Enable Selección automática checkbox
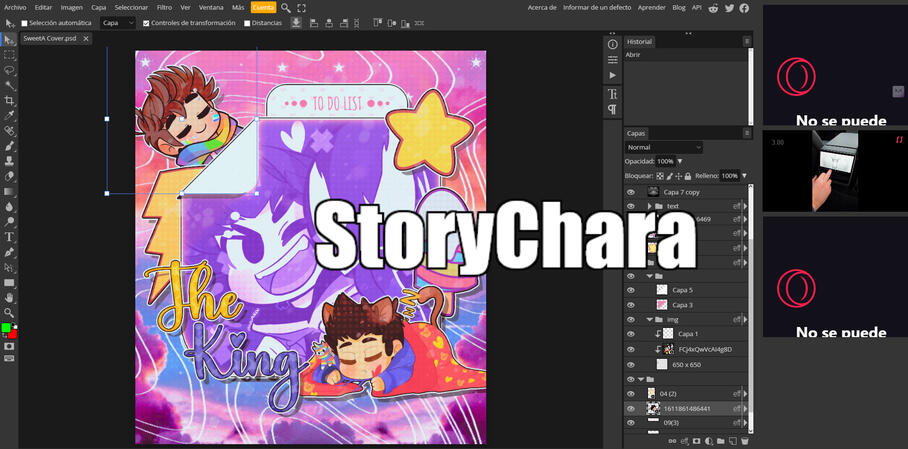Screen dimensions: 908x449 (x=25, y=23)
